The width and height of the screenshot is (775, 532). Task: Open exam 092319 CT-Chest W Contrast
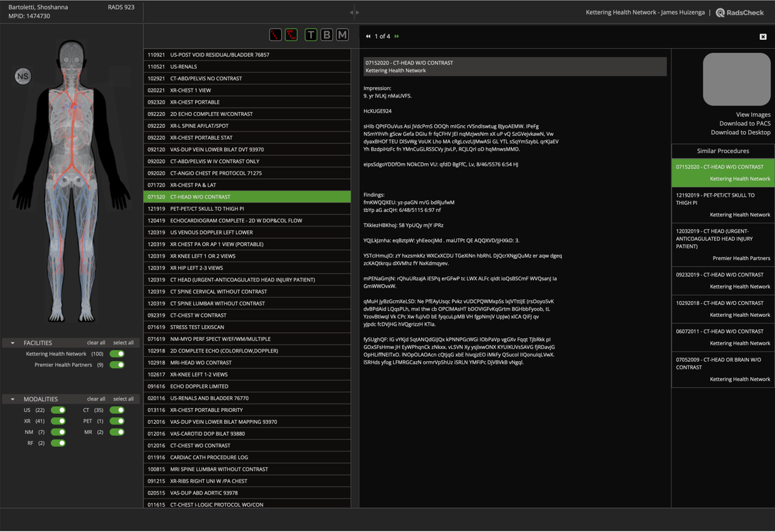[x=247, y=315]
